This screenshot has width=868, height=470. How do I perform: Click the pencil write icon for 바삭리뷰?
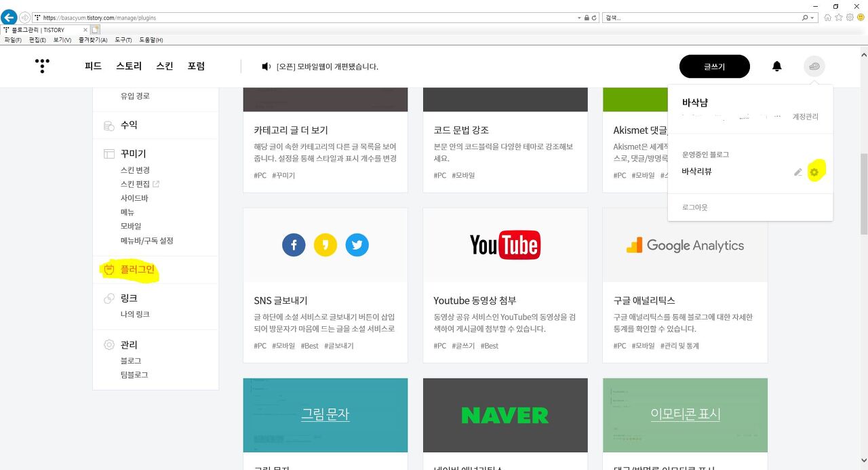[x=798, y=172]
